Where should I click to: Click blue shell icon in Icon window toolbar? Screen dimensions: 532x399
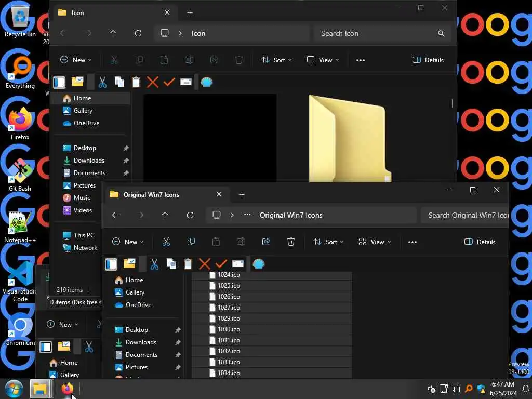click(x=207, y=82)
